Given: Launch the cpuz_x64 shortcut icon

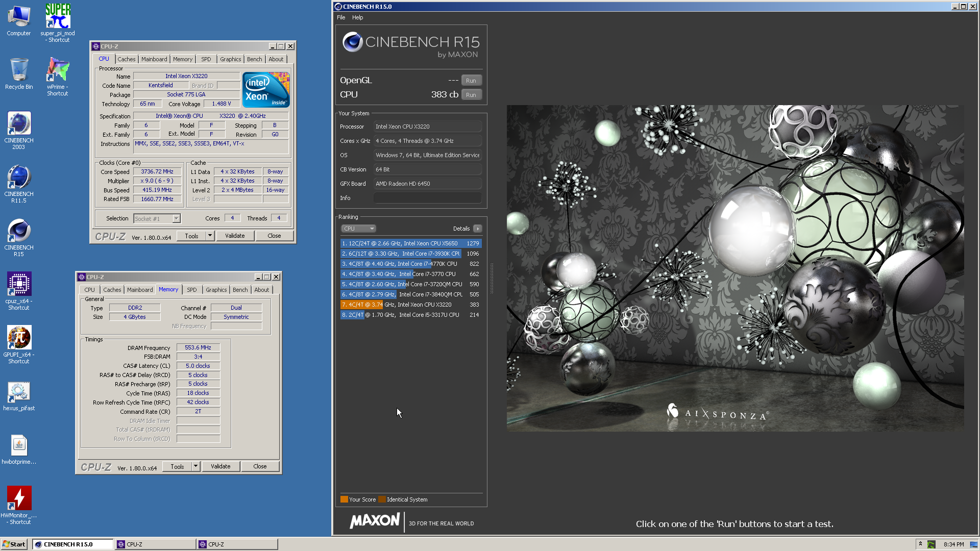Looking at the screenshot, I should click(x=19, y=291).
